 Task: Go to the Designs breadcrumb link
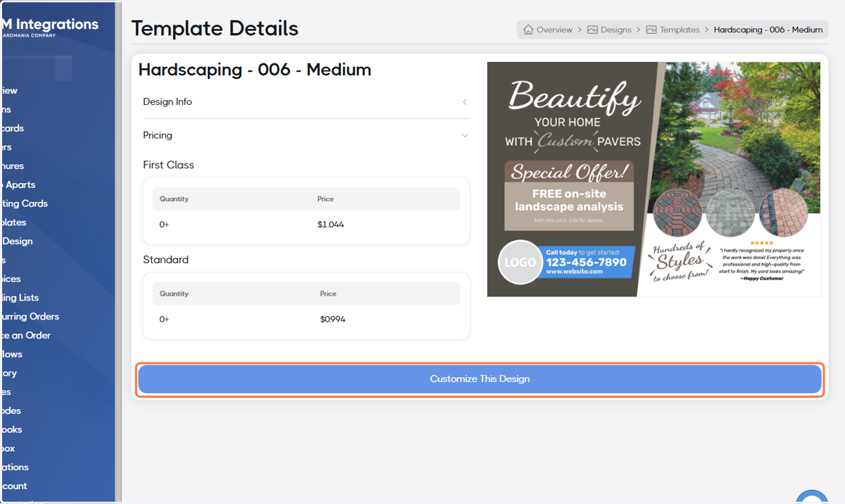coord(616,30)
